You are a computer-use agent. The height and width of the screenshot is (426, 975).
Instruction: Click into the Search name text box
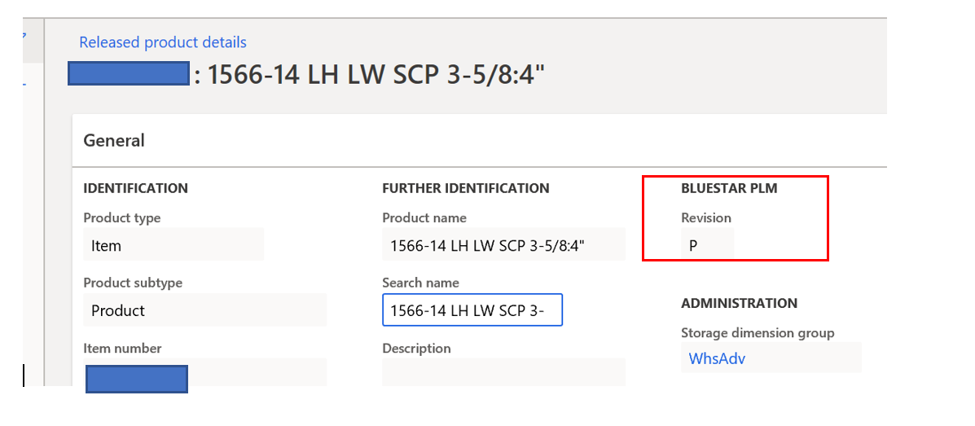click(472, 310)
